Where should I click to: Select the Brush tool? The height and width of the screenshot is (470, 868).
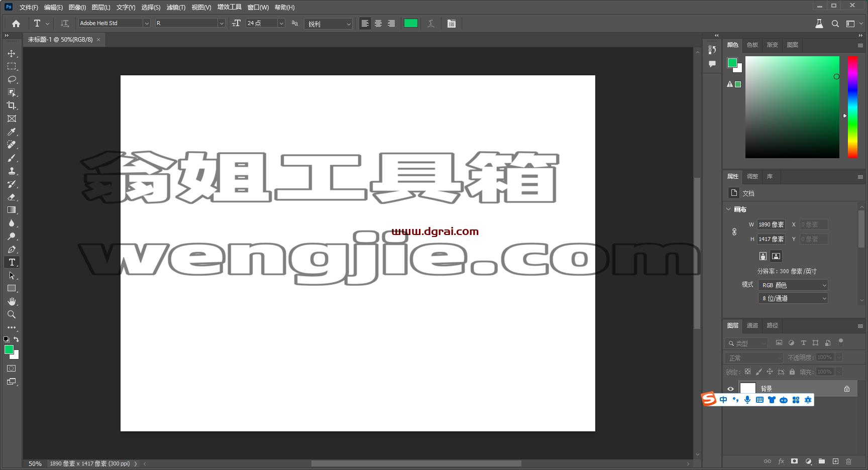point(12,158)
